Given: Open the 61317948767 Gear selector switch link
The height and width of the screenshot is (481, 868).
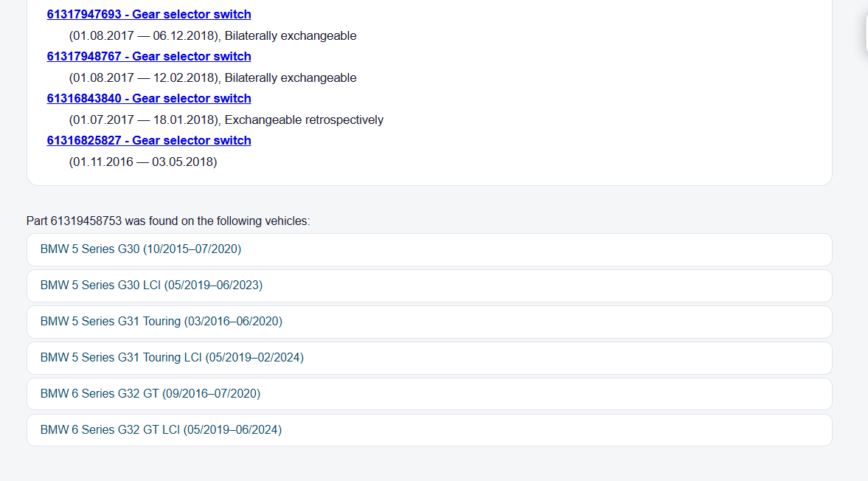Looking at the screenshot, I should (x=149, y=57).
